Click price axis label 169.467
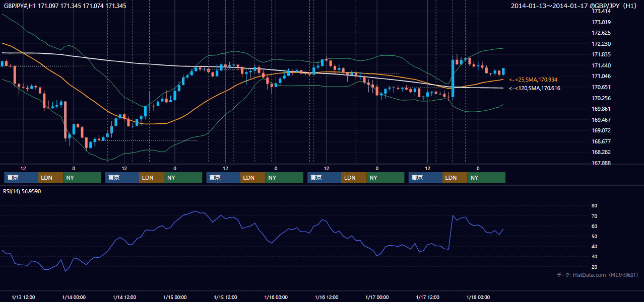 coord(601,120)
